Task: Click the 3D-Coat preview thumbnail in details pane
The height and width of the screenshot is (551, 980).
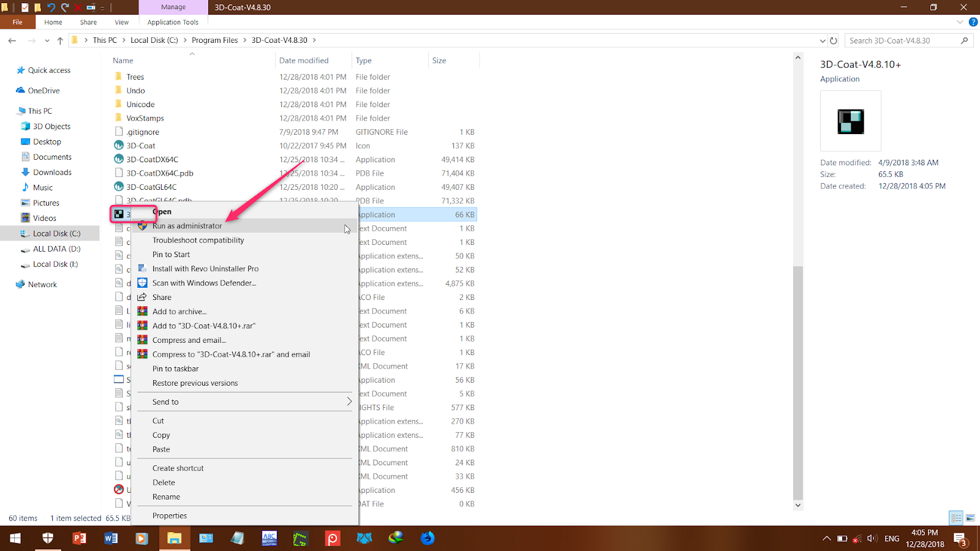Action: (851, 121)
